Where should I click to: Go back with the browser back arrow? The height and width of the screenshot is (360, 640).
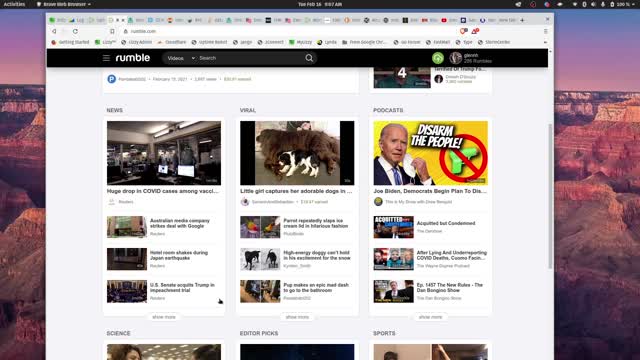click(54, 31)
